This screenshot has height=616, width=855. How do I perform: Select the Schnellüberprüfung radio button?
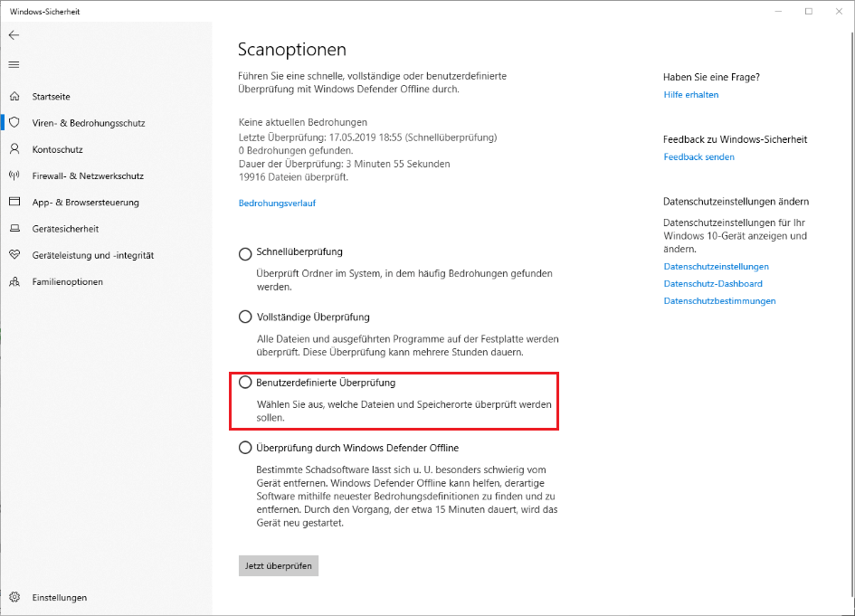(245, 252)
